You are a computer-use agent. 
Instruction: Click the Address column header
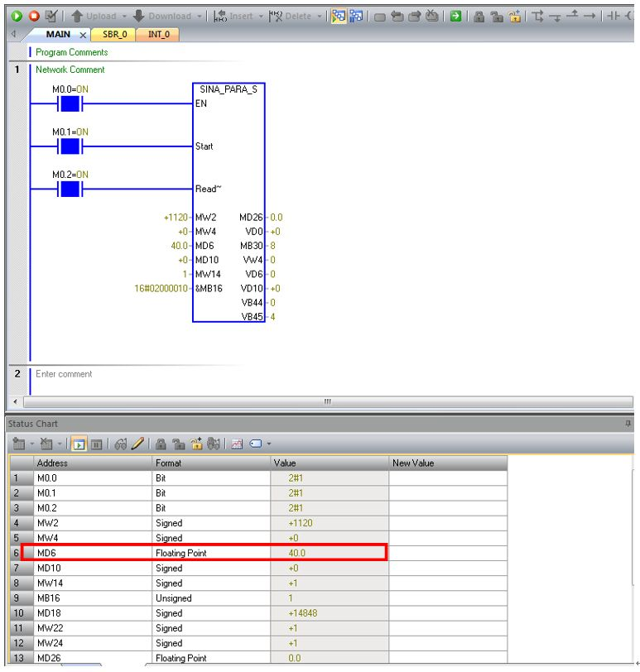pyautogui.click(x=93, y=463)
